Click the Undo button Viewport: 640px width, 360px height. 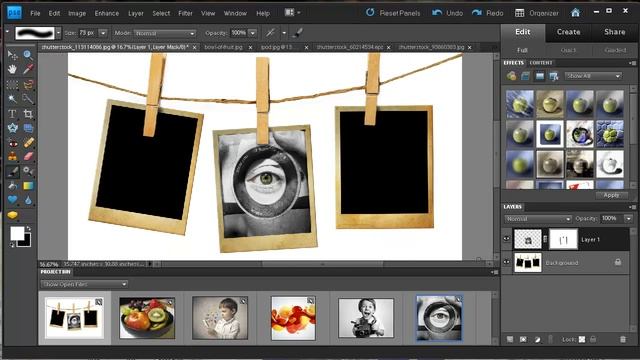click(x=447, y=13)
